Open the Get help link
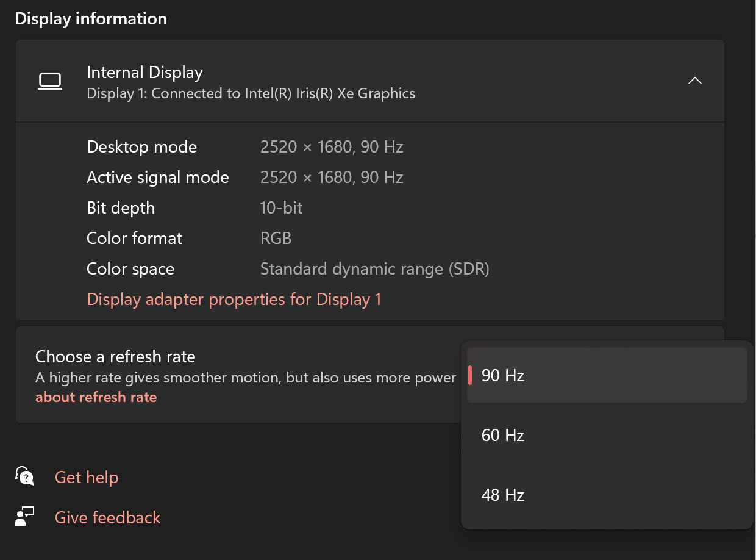Screen dimensions: 756x560 point(87,477)
